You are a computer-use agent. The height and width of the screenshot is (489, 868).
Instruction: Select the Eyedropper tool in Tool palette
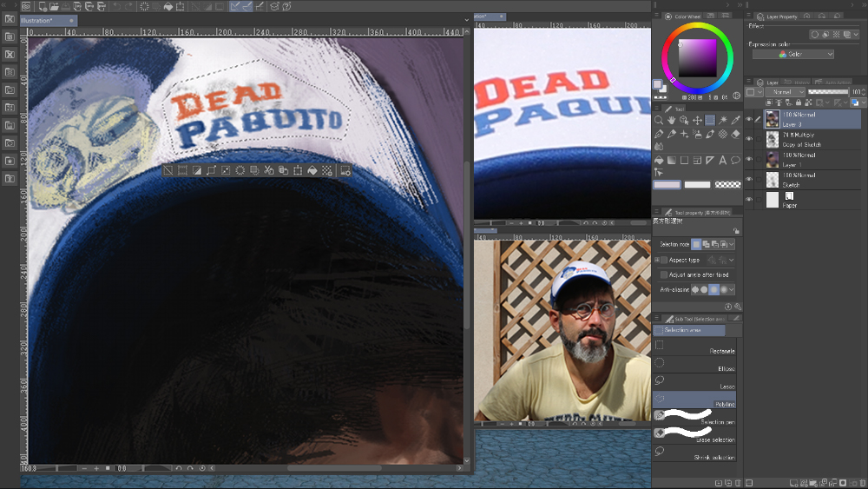tap(736, 121)
